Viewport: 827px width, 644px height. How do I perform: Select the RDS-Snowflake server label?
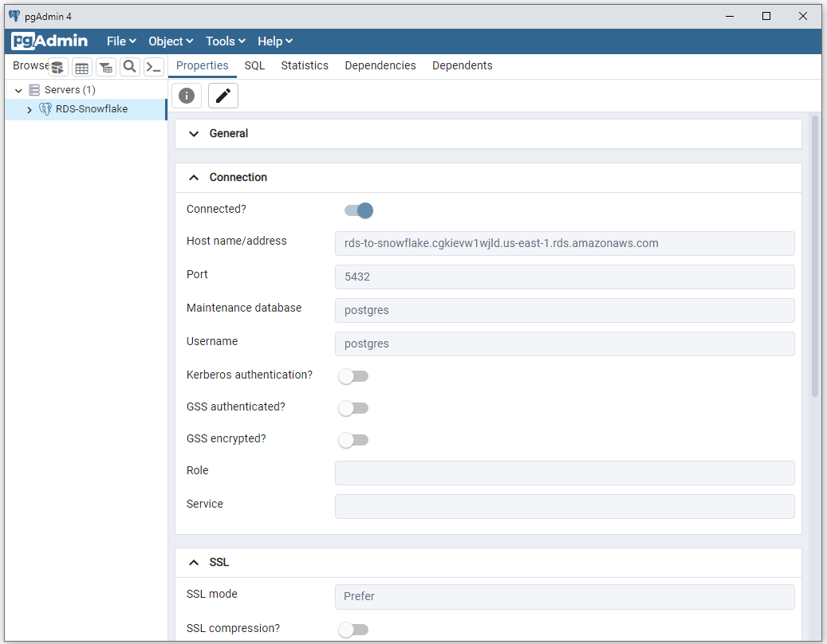(x=92, y=109)
